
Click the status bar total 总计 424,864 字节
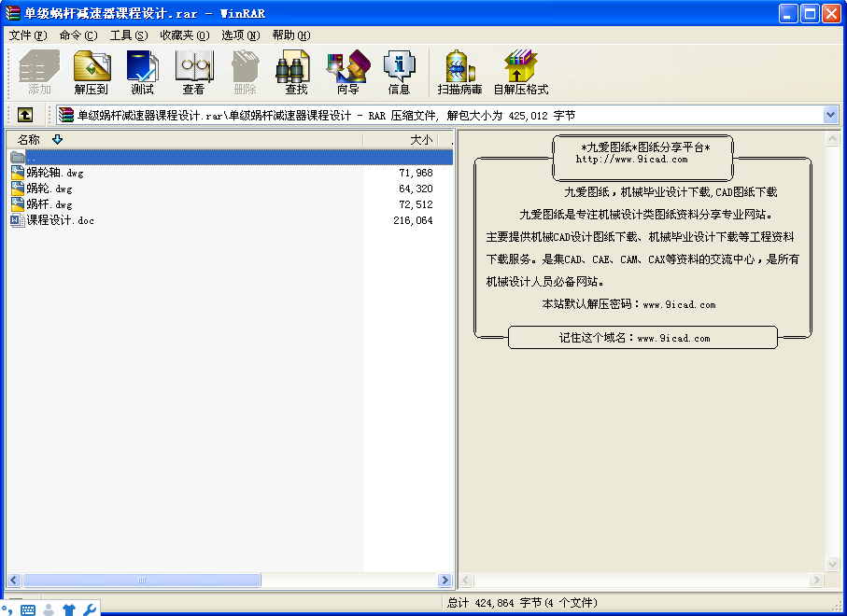tap(522, 603)
